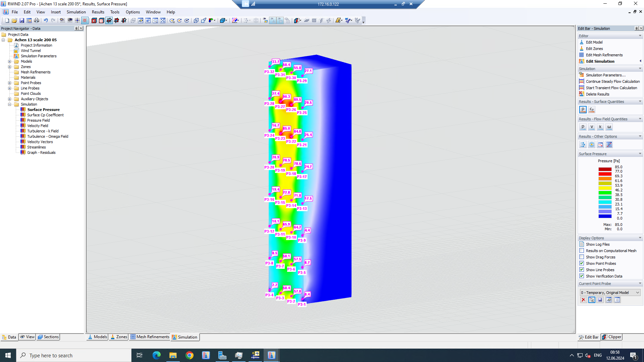Viewport: 644px width, 362px height.
Task: Enable Show Drag Forces checkbox
Action: click(x=582, y=257)
